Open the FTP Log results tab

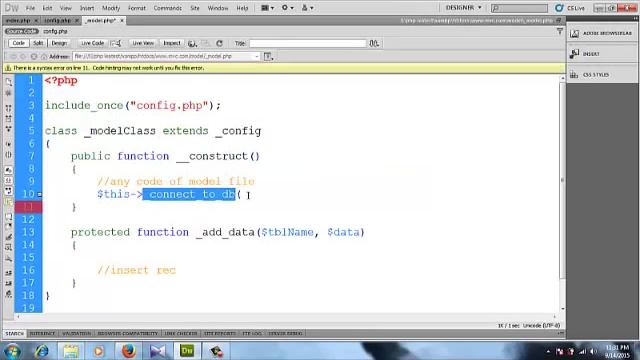click(x=252, y=333)
